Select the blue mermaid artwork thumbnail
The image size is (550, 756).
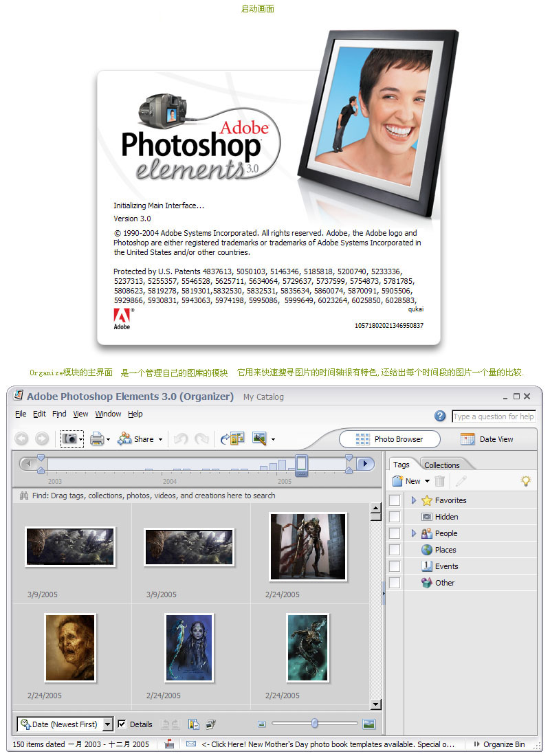pos(189,647)
